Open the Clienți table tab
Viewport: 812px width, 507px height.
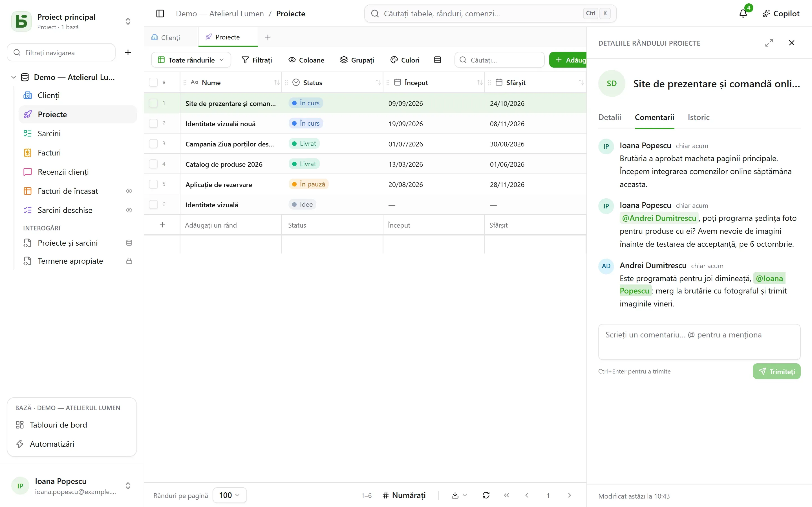[166, 37]
